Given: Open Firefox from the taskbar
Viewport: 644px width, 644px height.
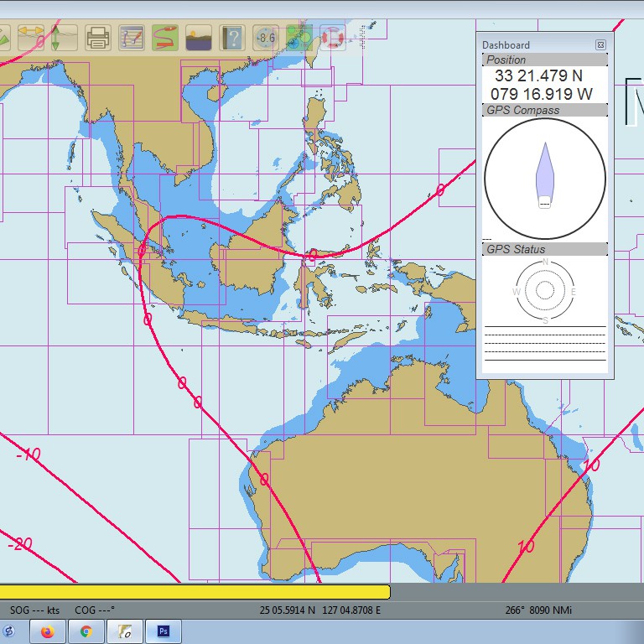Looking at the screenshot, I should (47, 631).
